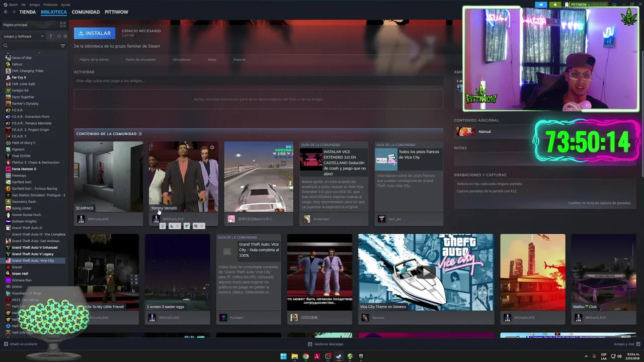Switch to collections grid view icon
Image resolution: width=644 pixels, height=362 pixels.
pyautogui.click(x=63, y=24)
